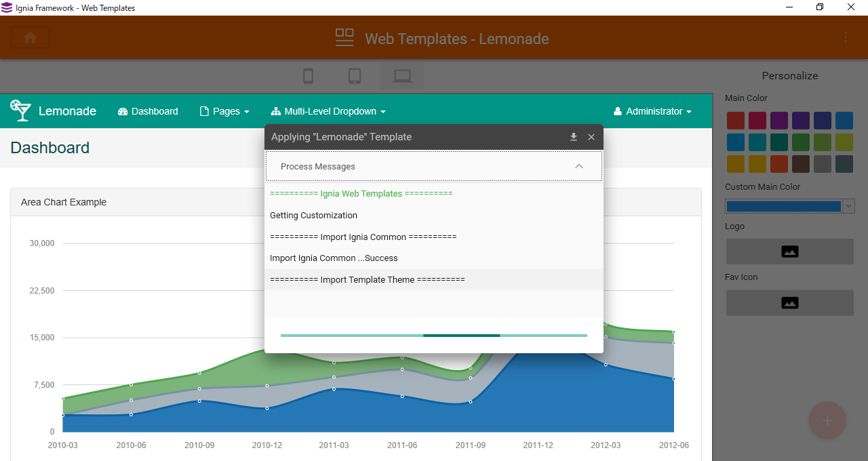The image size is (868, 461).
Task: Open the Administrator user dropdown
Action: pos(652,111)
